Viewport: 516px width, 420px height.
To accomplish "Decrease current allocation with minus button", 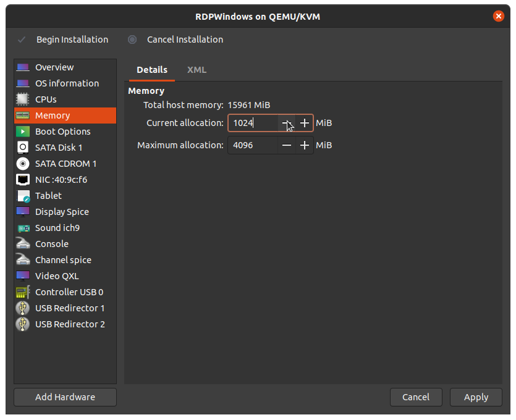I will coord(286,123).
